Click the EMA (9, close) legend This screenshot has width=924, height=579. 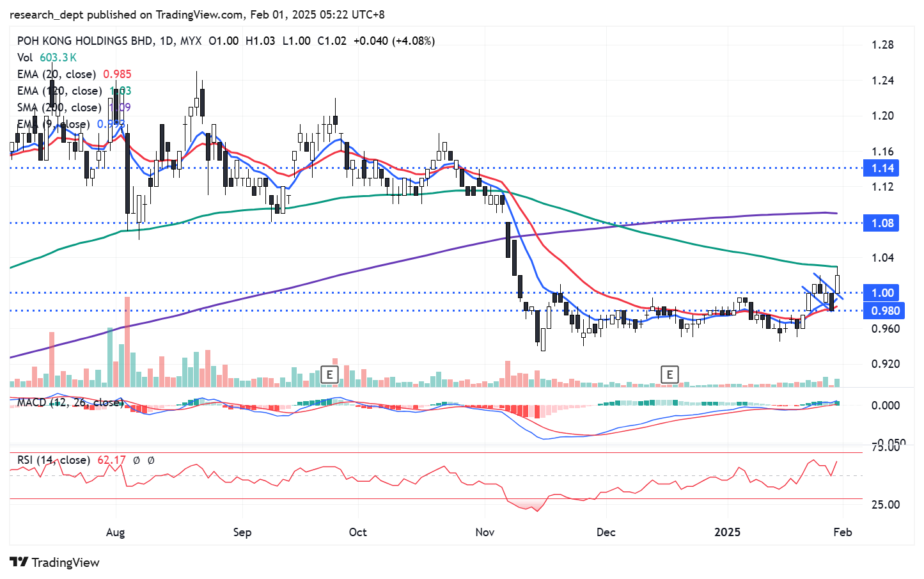coord(53,124)
